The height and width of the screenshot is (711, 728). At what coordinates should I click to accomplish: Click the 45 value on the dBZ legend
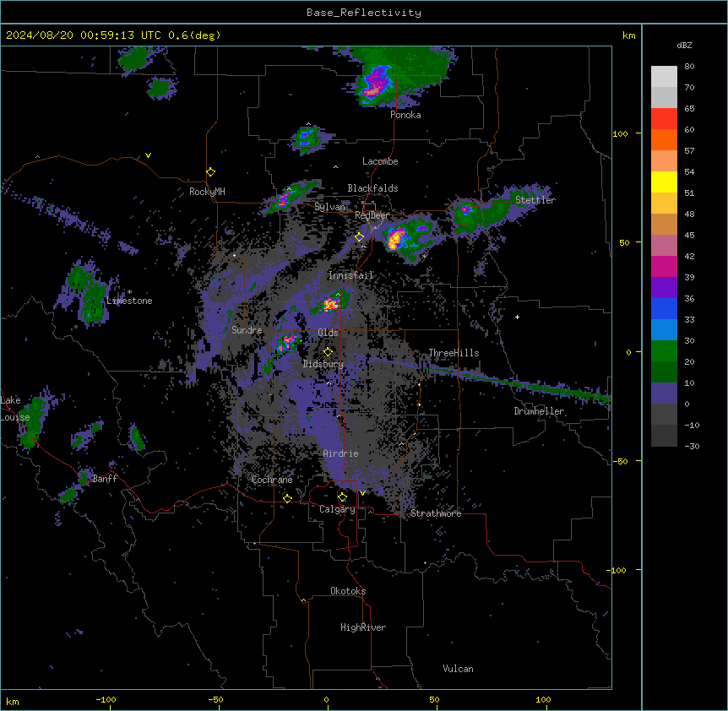[689, 236]
